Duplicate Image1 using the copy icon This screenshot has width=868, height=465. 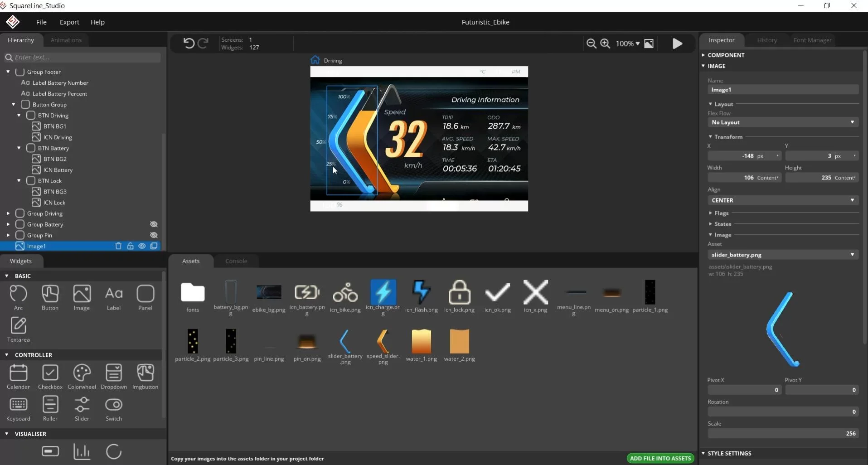pyautogui.click(x=154, y=246)
